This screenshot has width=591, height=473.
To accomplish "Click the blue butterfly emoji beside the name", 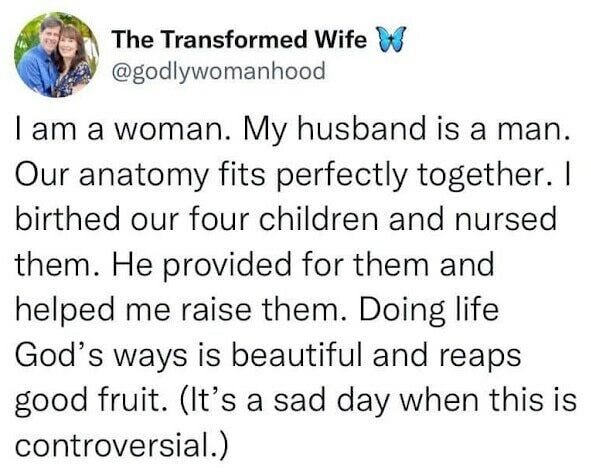I will pos(389,39).
